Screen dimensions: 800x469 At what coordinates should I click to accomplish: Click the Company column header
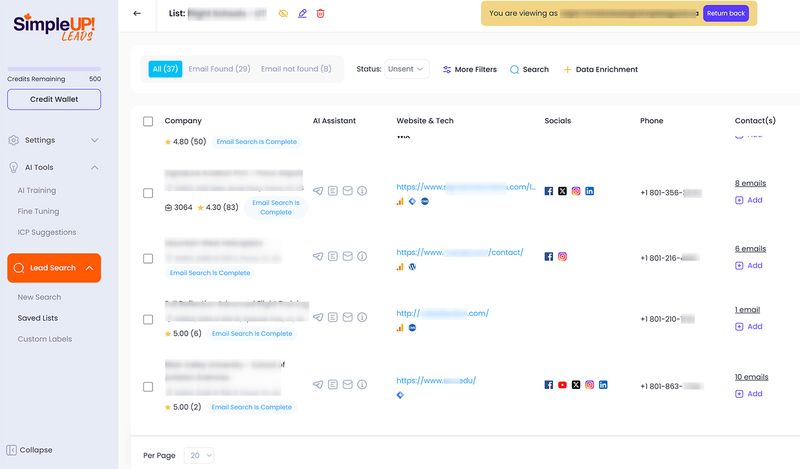183,121
